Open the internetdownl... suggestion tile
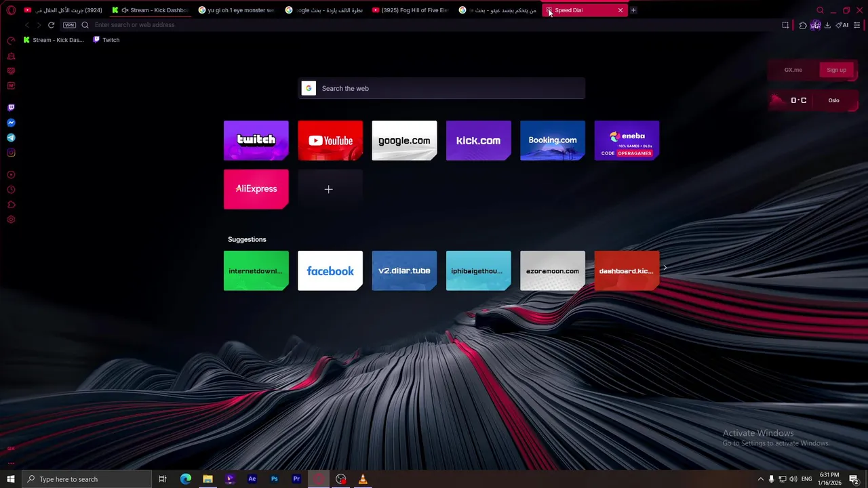This screenshot has width=868, height=488. click(256, 270)
